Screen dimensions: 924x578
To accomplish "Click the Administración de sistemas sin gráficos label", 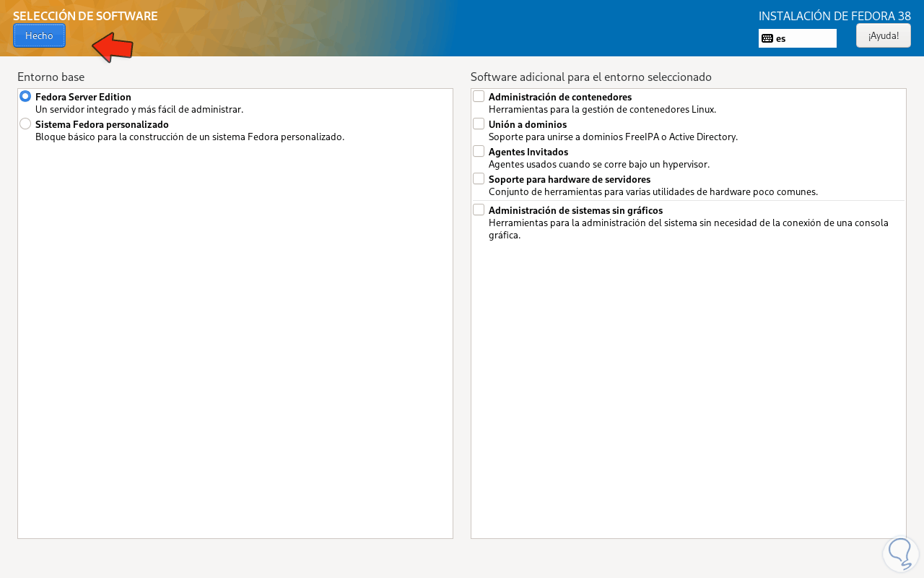I will point(575,210).
